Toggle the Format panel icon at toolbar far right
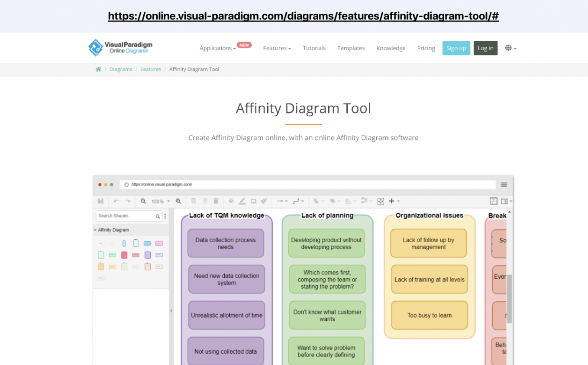Image resolution: width=588 pixels, height=365 pixels. click(x=504, y=201)
